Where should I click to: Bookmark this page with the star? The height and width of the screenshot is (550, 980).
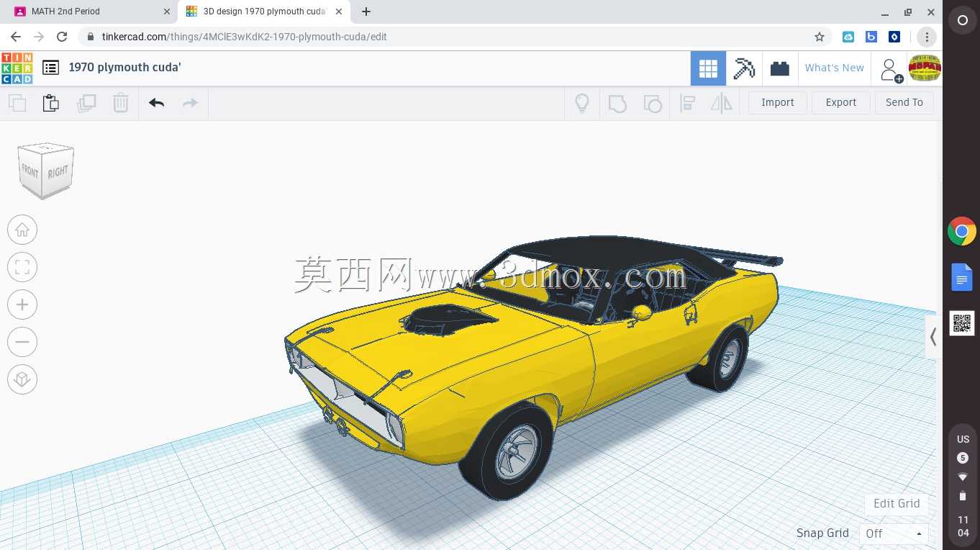[x=819, y=37]
